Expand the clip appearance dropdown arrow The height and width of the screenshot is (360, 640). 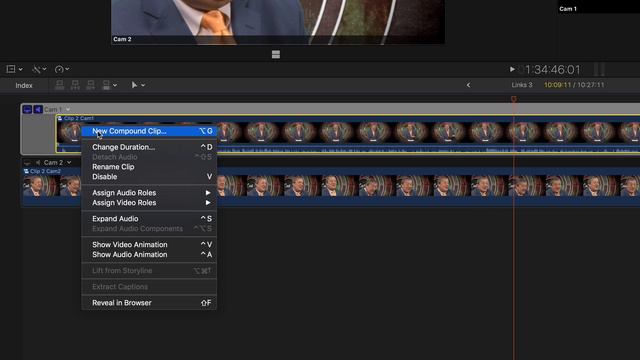[x=20, y=69]
